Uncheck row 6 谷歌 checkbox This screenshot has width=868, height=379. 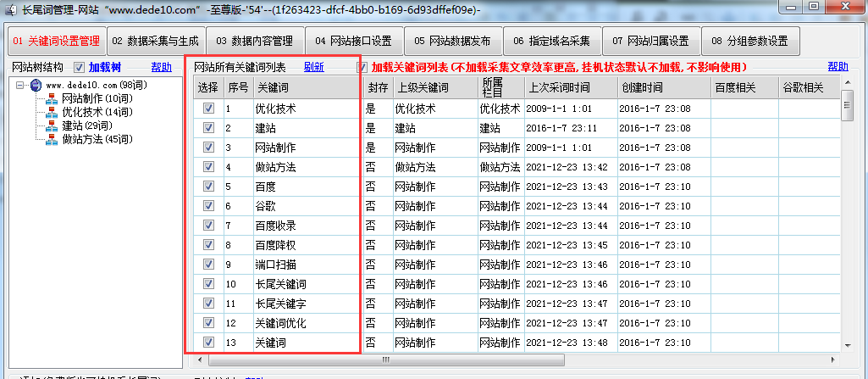(208, 205)
